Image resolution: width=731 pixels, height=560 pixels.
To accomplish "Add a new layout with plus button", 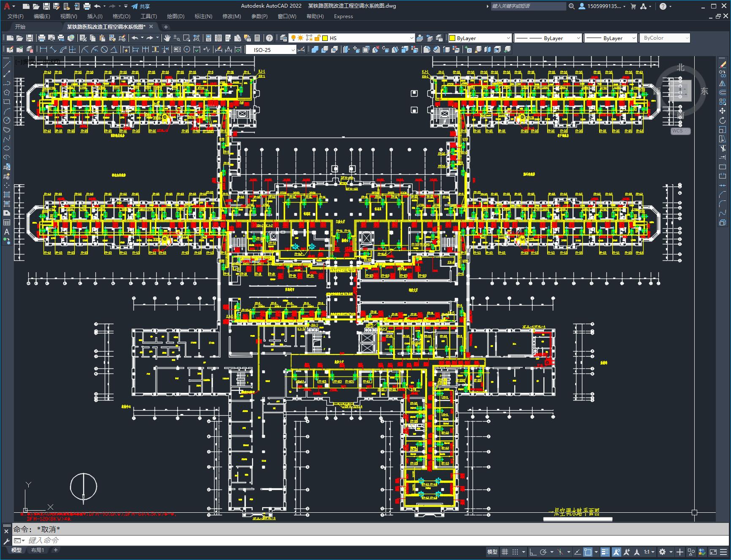I will coord(55,550).
